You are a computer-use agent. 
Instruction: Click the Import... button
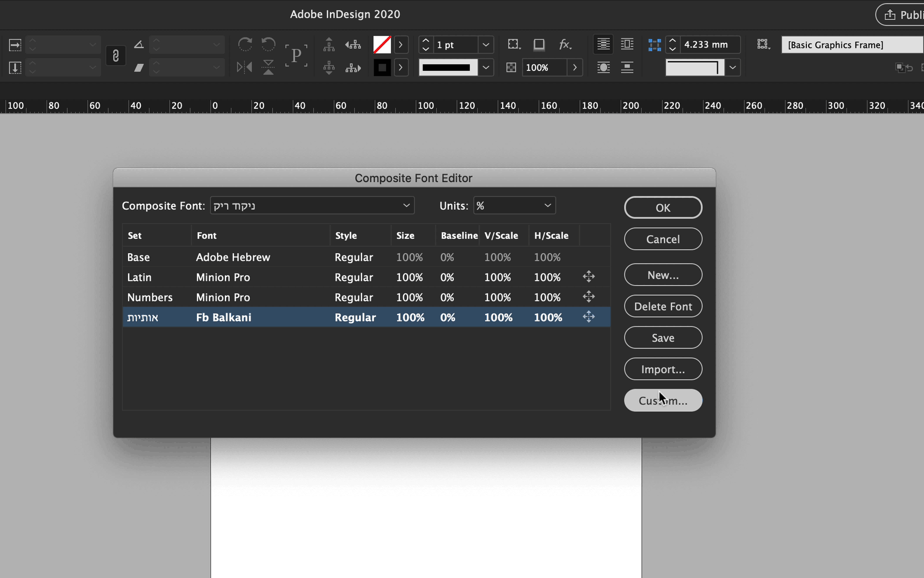(663, 369)
